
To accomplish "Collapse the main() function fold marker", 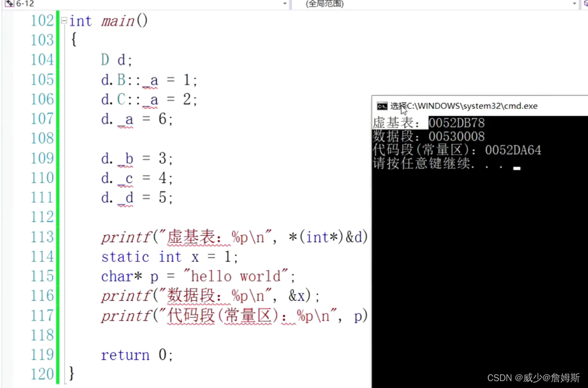I will click(64, 21).
